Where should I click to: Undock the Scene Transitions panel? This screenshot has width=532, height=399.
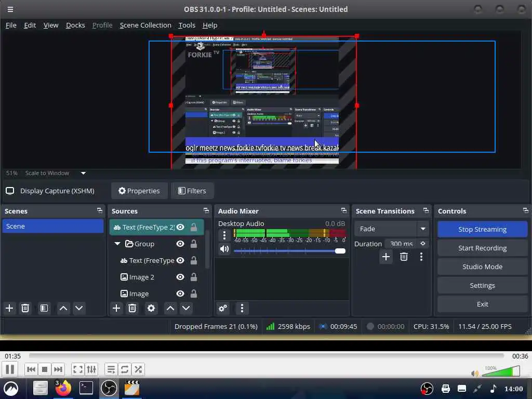click(x=426, y=211)
